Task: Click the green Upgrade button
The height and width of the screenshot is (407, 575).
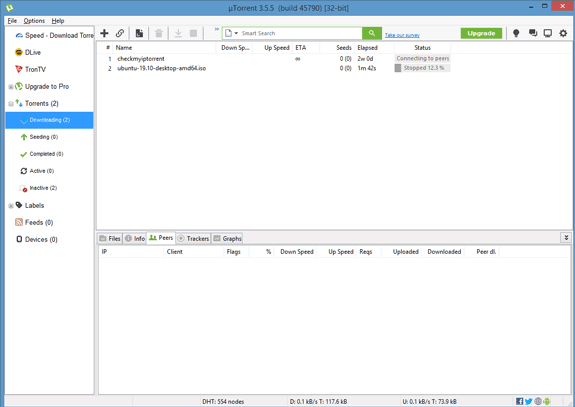Action: click(x=481, y=33)
